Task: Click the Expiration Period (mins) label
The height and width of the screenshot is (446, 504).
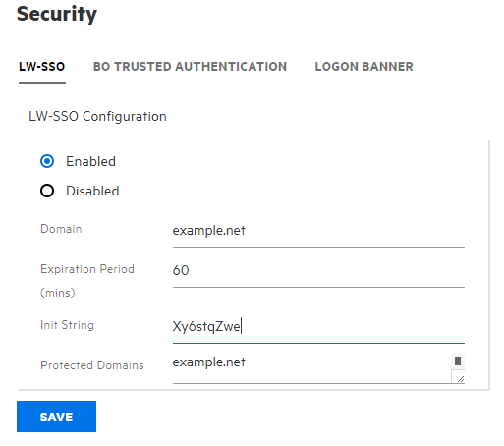Action: [87, 281]
